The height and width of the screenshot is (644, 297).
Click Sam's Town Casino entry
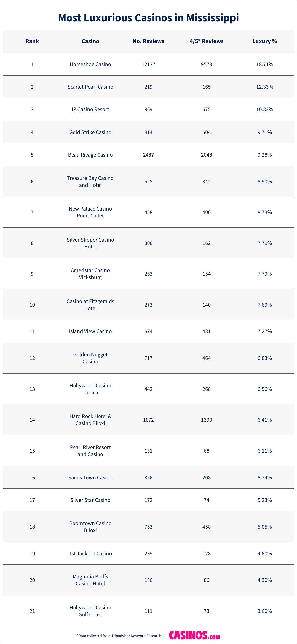(x=90, y=477)
